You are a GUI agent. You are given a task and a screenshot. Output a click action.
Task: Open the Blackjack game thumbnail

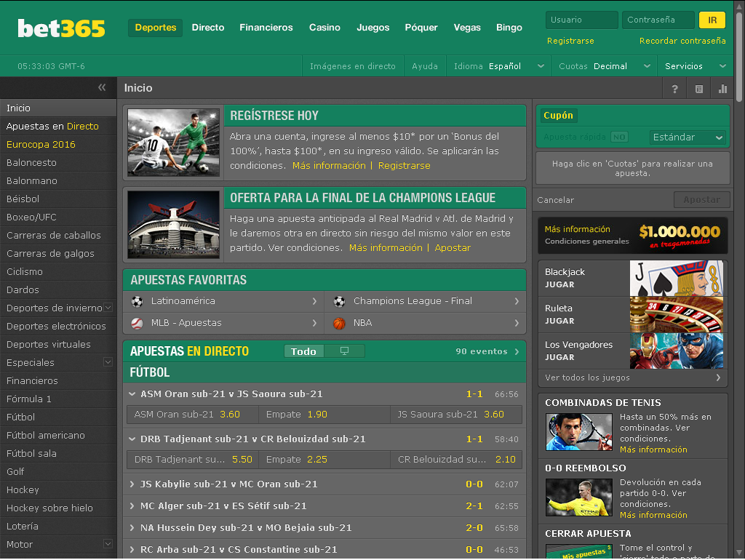pyautogui.click(x=677, y=279)
